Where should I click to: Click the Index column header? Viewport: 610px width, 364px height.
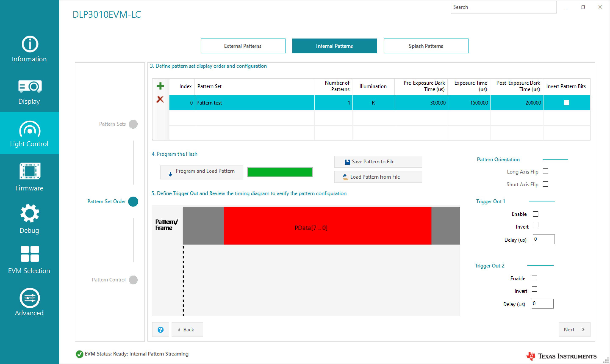click(182, 86)
